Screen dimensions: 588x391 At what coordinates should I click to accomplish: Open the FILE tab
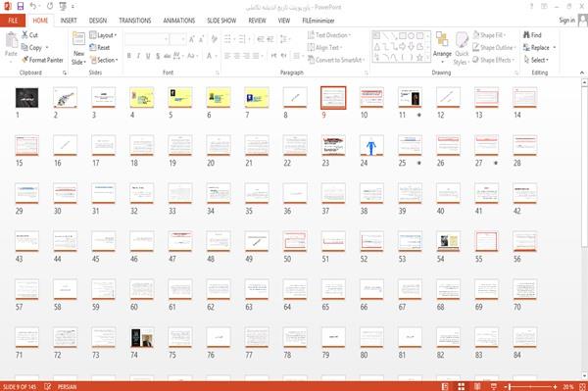tap(13, 21)
